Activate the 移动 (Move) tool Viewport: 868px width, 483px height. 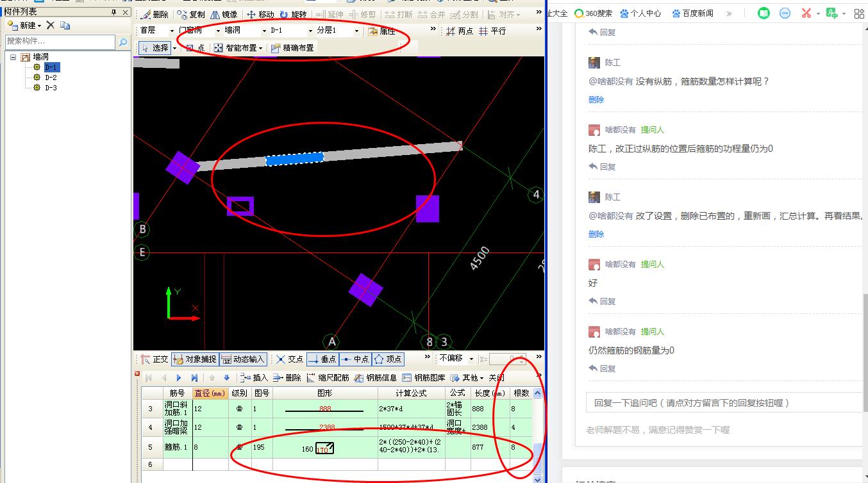tap(260, 14)
